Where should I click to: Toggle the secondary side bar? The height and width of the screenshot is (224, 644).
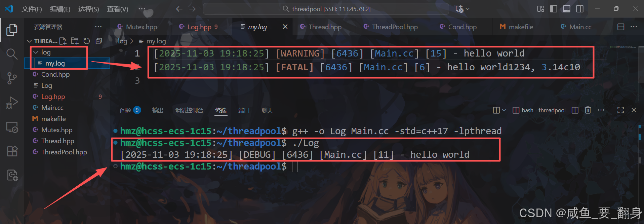580,9
